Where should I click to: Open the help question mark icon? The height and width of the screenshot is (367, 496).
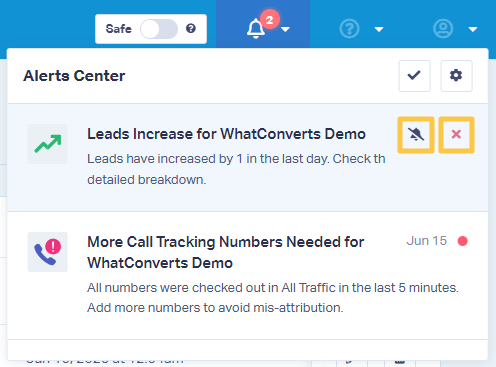[x=349, y=29]
